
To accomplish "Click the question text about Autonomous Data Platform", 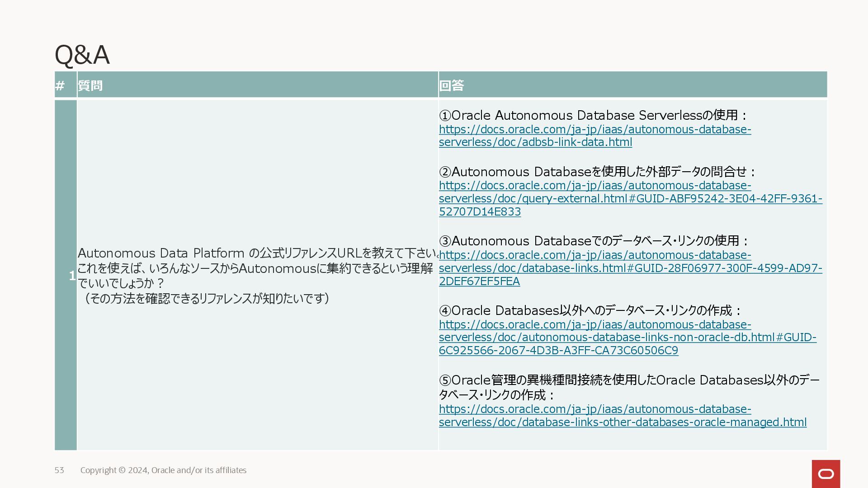I will [257, 275].
